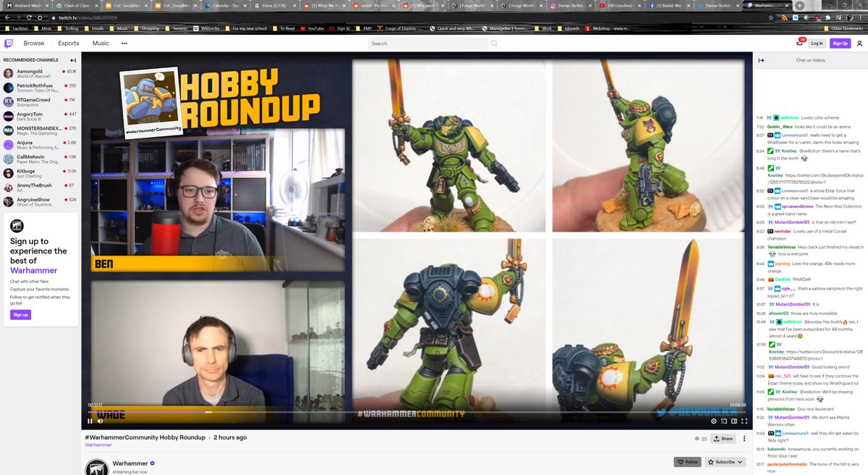Open the three-dot more menu in top navigation
The width and height of the screenshot is (868, 475).
click(124, 43)
